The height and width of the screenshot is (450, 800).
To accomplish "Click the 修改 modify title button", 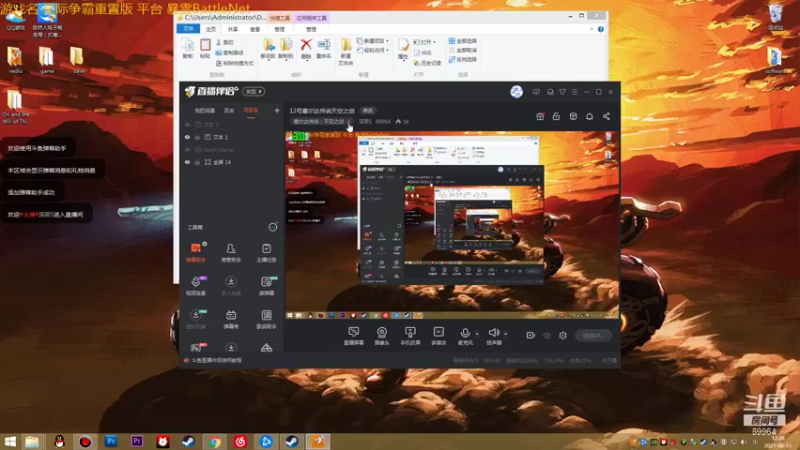I will click(x=368, y=111).
